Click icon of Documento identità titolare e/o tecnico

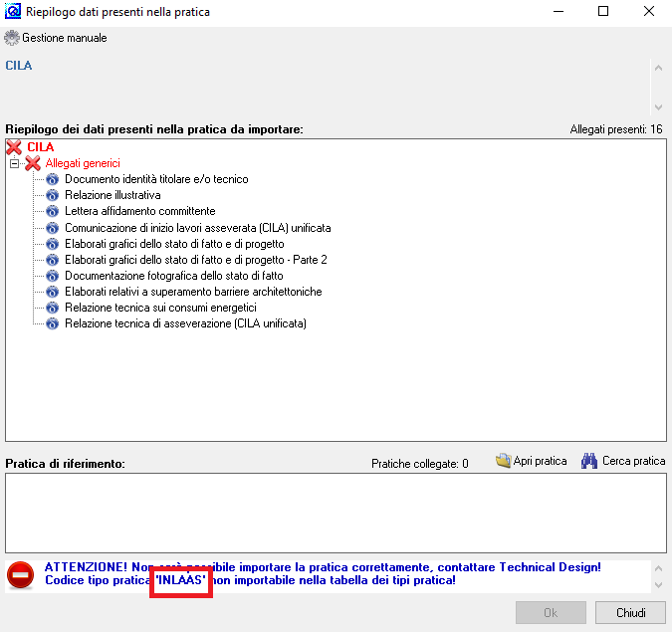point(53,179)
